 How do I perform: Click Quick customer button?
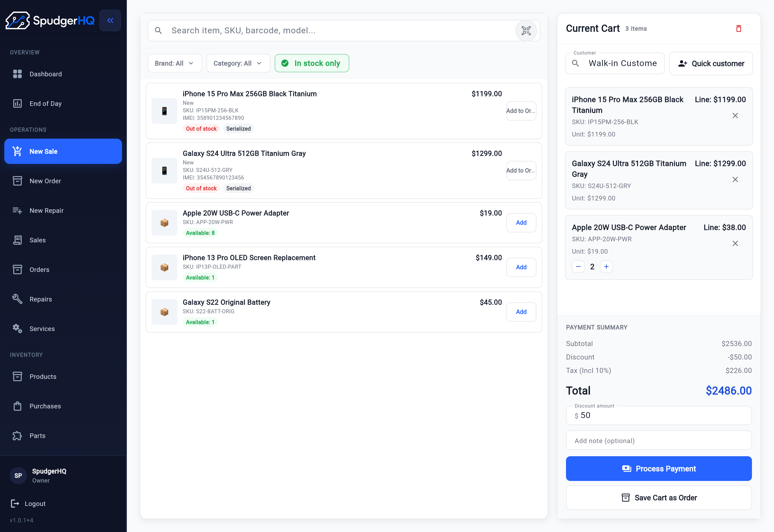tap(711, 63)
